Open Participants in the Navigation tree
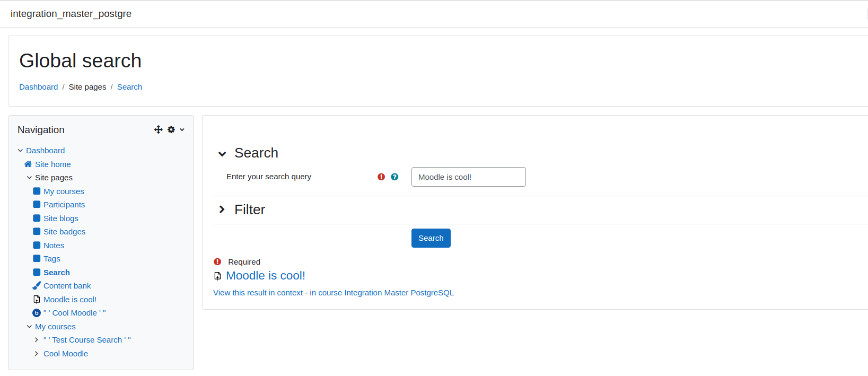 (64, 205)
